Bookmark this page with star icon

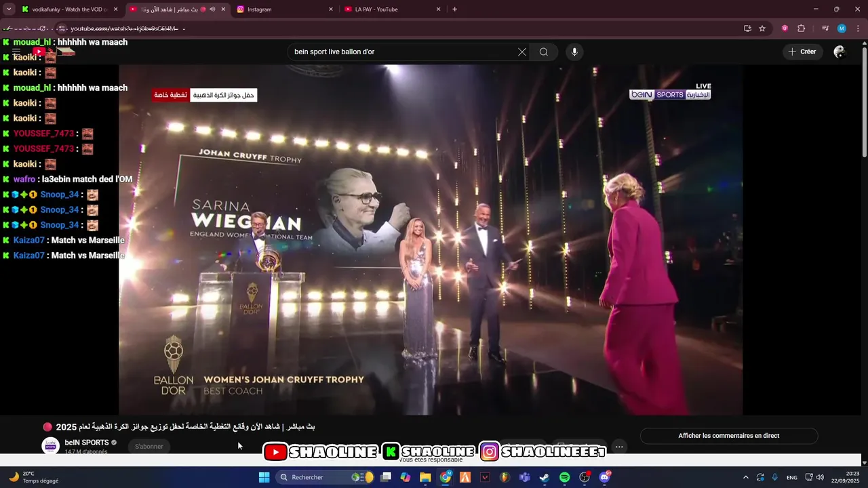[x=762, y=28]
